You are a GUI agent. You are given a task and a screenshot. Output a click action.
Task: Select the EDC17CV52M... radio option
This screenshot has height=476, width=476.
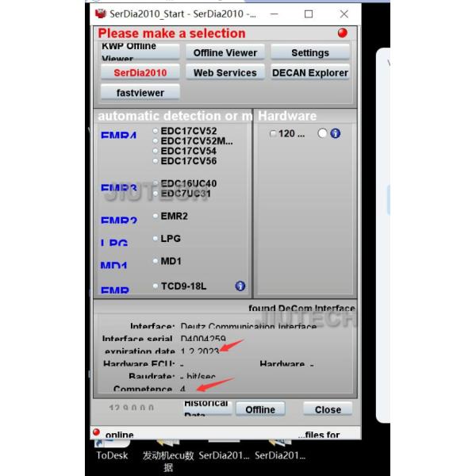[x=155, y=141]
